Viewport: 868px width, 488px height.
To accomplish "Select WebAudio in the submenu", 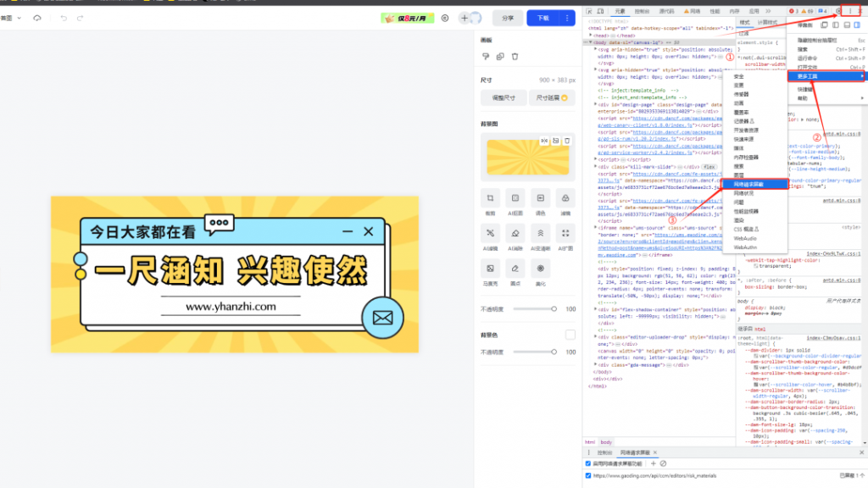I will coord(745,238).
